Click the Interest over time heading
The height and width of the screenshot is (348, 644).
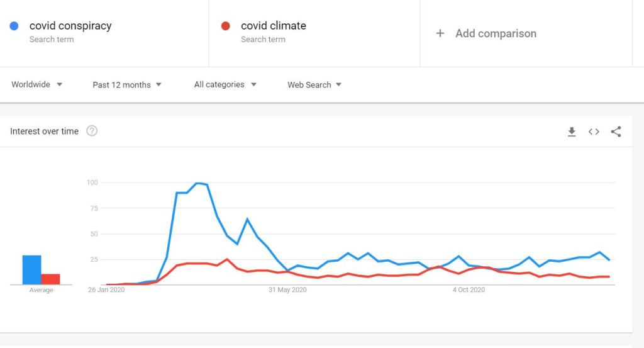(44, 131)
